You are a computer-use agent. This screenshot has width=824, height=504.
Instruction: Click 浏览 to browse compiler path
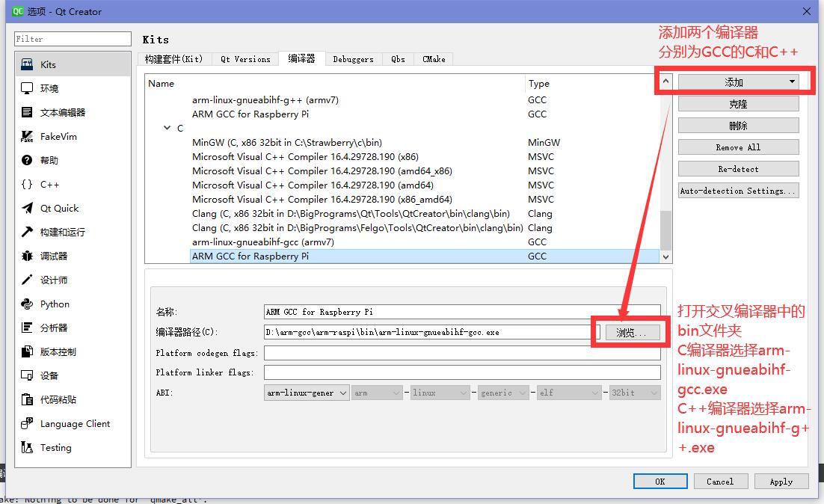(x=631, y=332)
